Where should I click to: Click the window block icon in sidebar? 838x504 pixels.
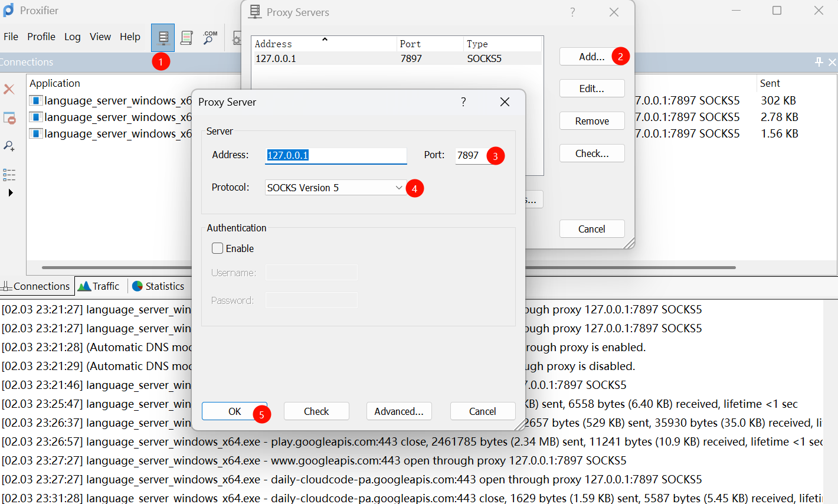tap(9, 118)
